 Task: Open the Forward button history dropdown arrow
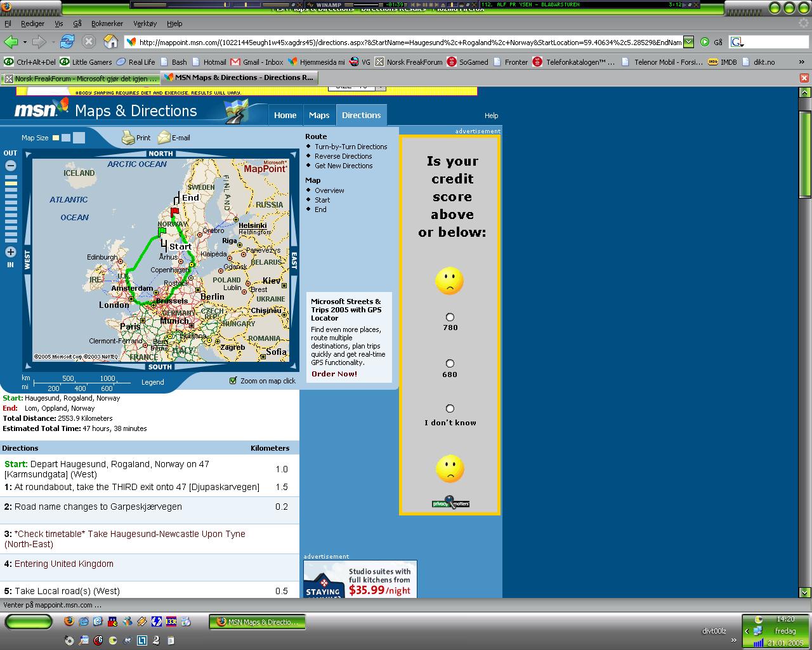pyautogui.click(x=53, y=43)
